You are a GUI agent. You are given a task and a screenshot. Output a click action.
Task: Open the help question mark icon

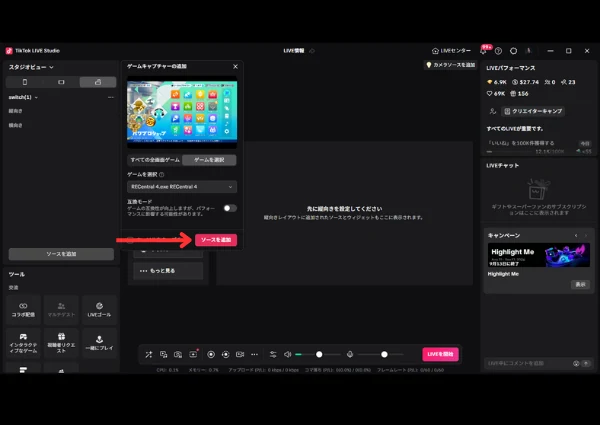(x=498, y=51)
